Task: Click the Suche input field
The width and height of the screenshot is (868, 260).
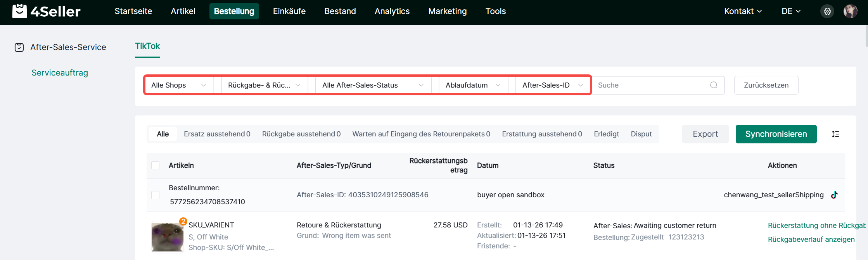Action: pyautogui.click(x=652, y=85)
